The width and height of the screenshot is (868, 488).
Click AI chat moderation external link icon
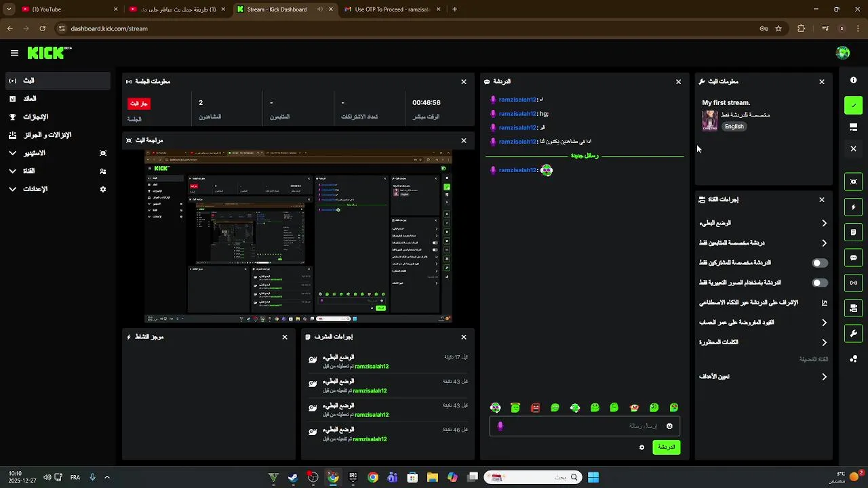tap(825, 303)
